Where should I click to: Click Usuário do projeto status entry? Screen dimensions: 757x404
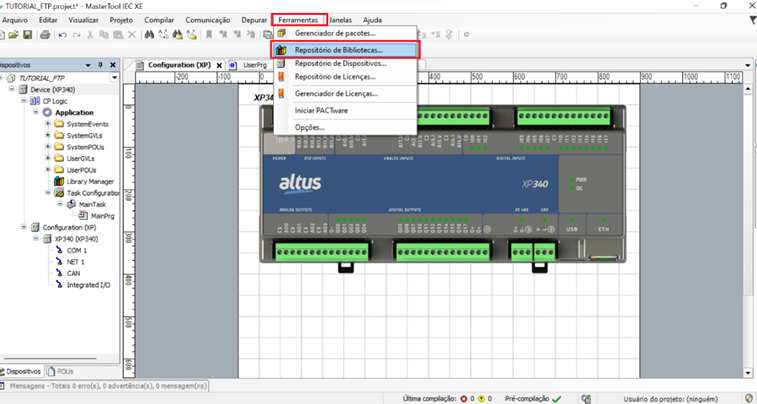point(671,399)
